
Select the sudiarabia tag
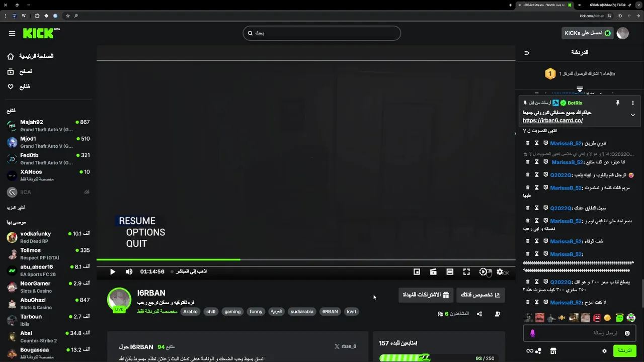(x=302, y=312)
